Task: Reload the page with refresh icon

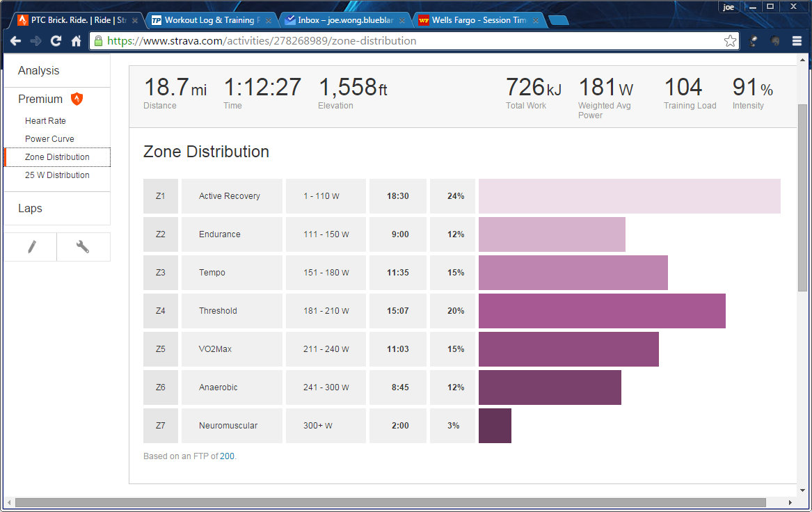Action: (56, 41)
